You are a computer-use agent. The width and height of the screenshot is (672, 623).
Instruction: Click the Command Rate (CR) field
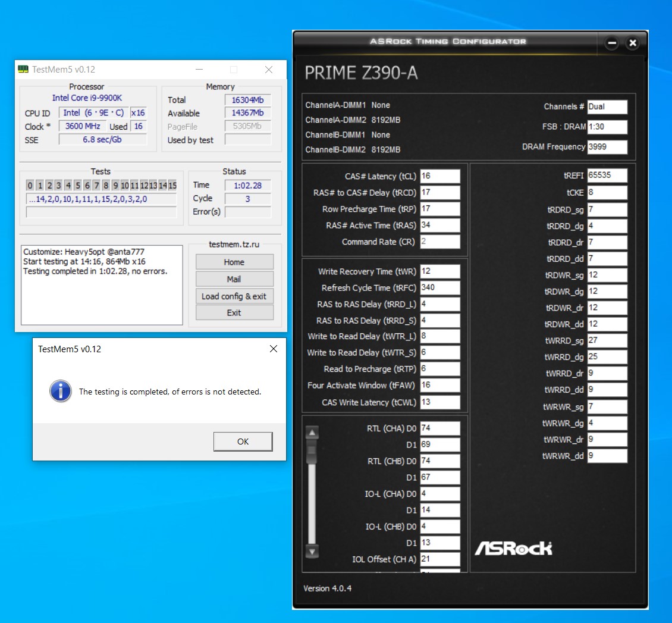click(x=440, y=242)
